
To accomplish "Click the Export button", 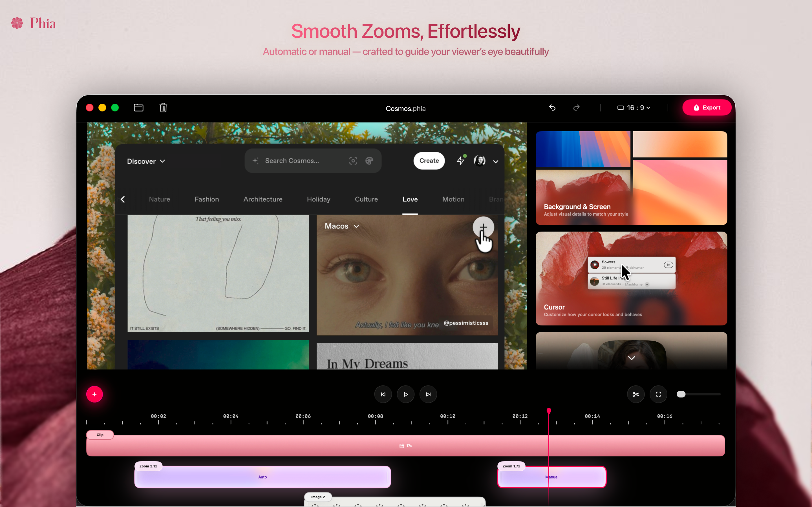I will pyautogui.click(x=707, y=107).
